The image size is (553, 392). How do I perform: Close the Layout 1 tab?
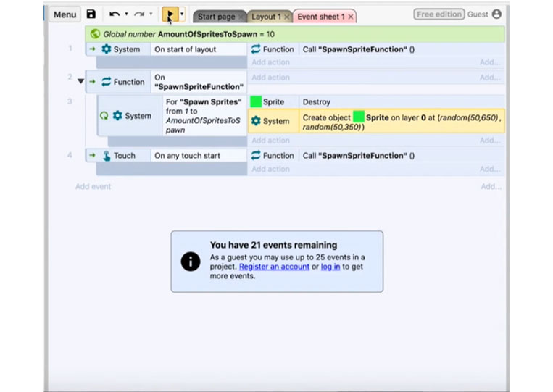tap(287, 17)
